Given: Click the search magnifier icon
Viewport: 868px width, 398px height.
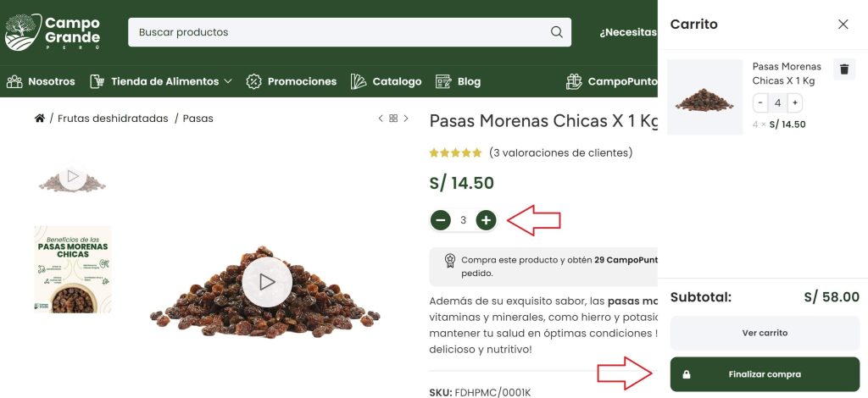Looking at the screenshot, I should [556, 32].
